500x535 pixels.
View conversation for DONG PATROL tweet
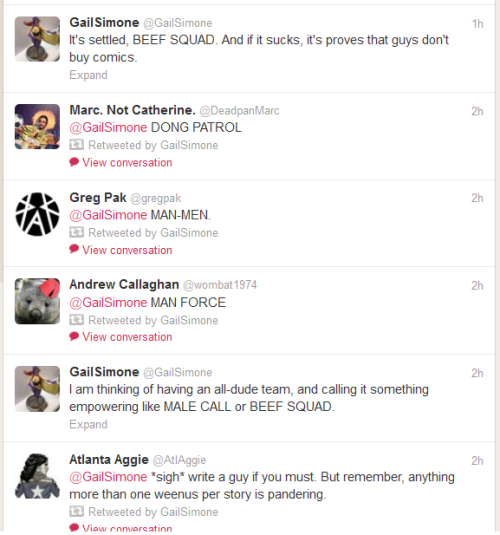[127, 163]
